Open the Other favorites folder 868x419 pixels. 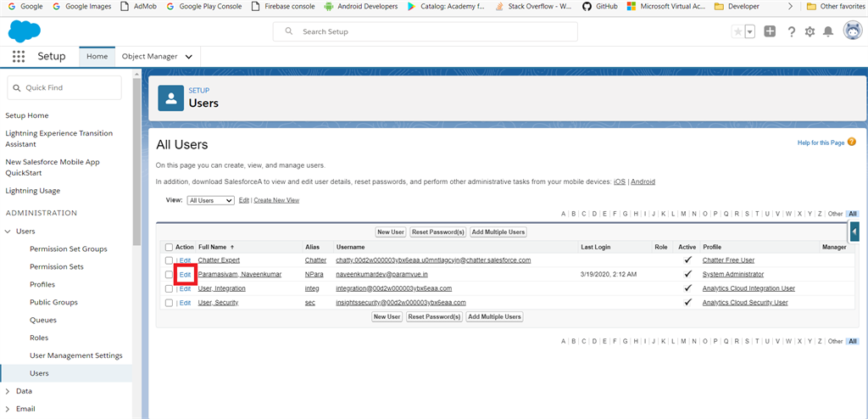(x=837, y=7)
